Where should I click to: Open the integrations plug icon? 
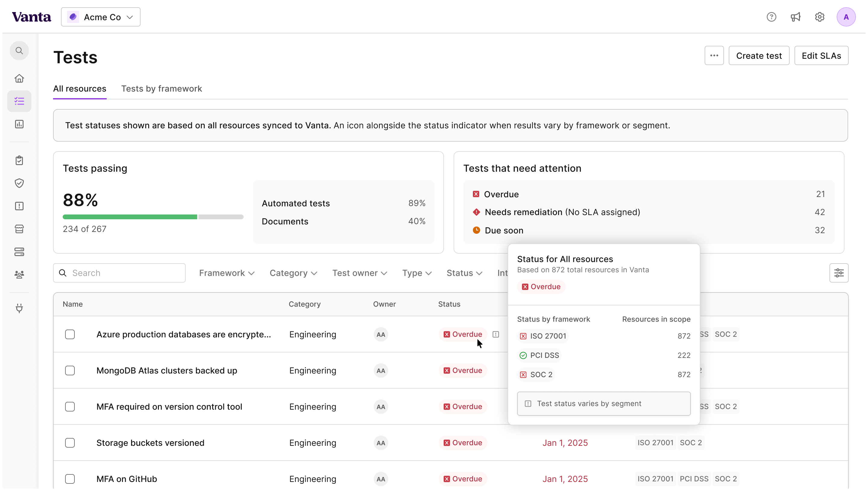pos(19,308)
